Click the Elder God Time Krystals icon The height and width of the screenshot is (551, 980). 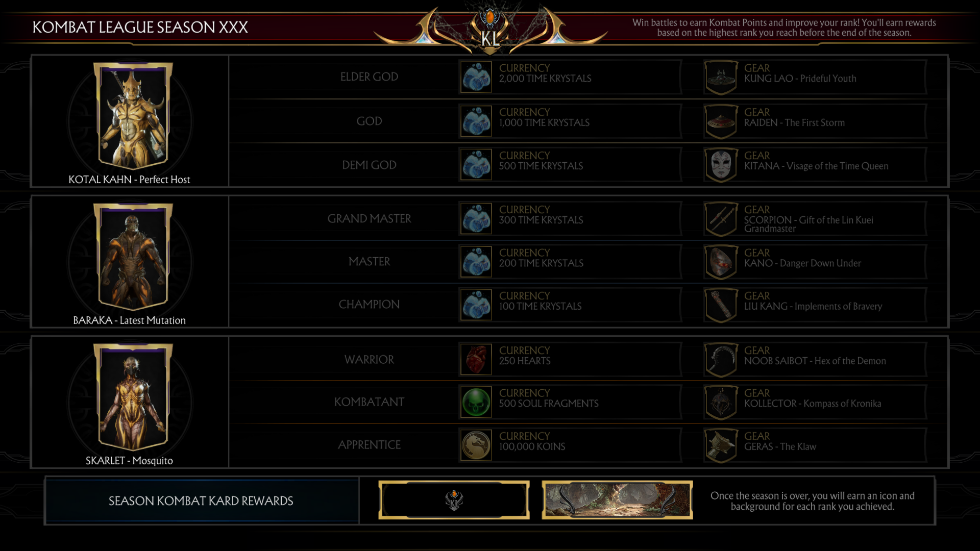pos(476,77)
